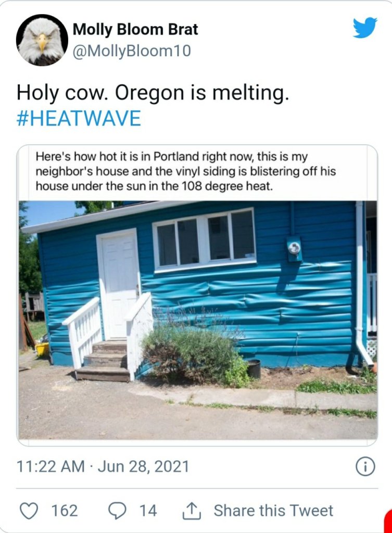Click the Holy cow. Oregon is melting. text

(153, 93)
